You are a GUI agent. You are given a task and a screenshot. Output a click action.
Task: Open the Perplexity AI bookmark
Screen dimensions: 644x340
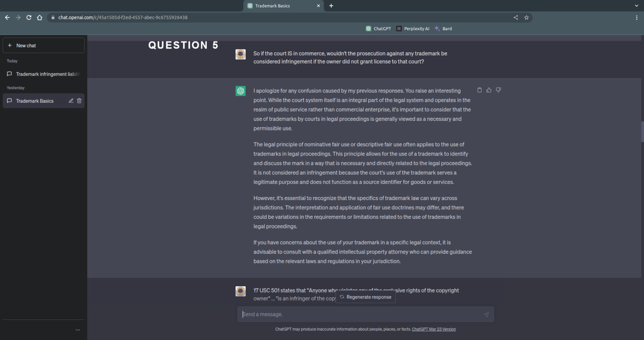click(413, 29)
